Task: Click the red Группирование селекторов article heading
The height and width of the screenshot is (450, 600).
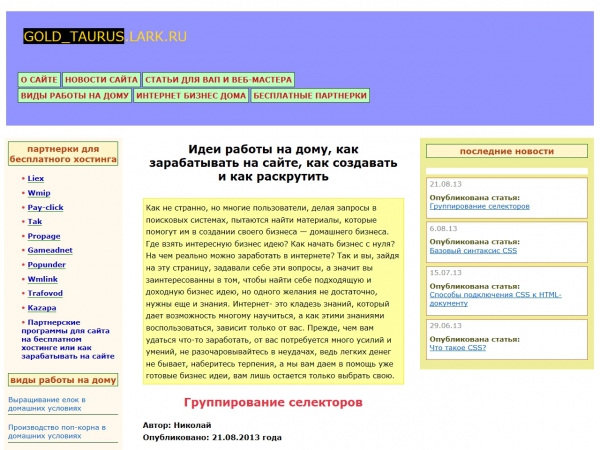Action: (x=273, y=403)
